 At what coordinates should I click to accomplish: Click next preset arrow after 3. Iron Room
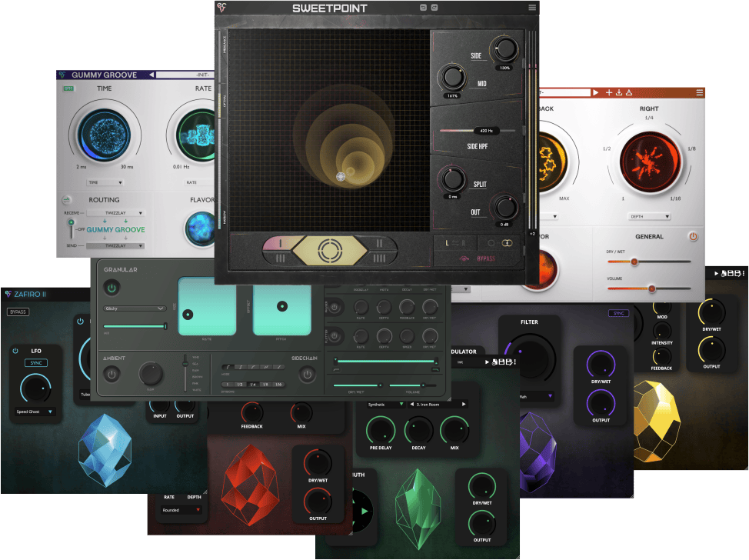click(464, 405)
